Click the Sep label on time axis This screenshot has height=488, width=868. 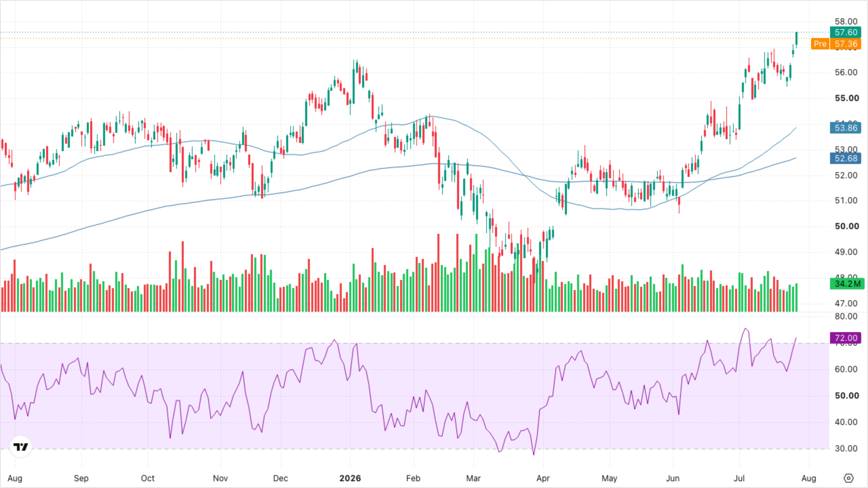pyautogui.click(x=81, y=478)
